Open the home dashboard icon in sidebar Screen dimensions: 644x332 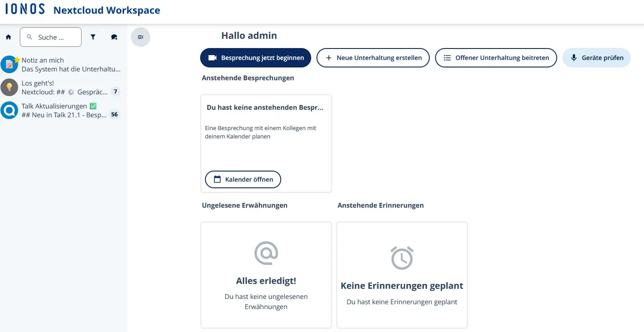8,37
